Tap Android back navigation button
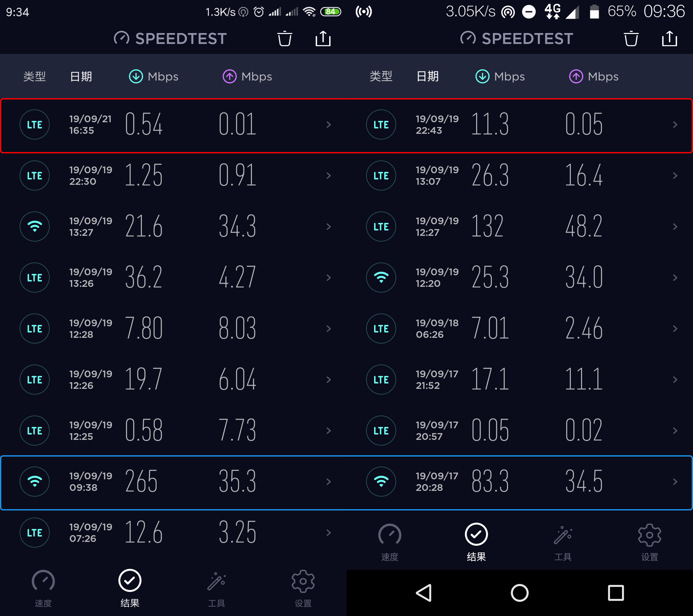Viewport: 693px width, 616px height. tap(424, 593)
